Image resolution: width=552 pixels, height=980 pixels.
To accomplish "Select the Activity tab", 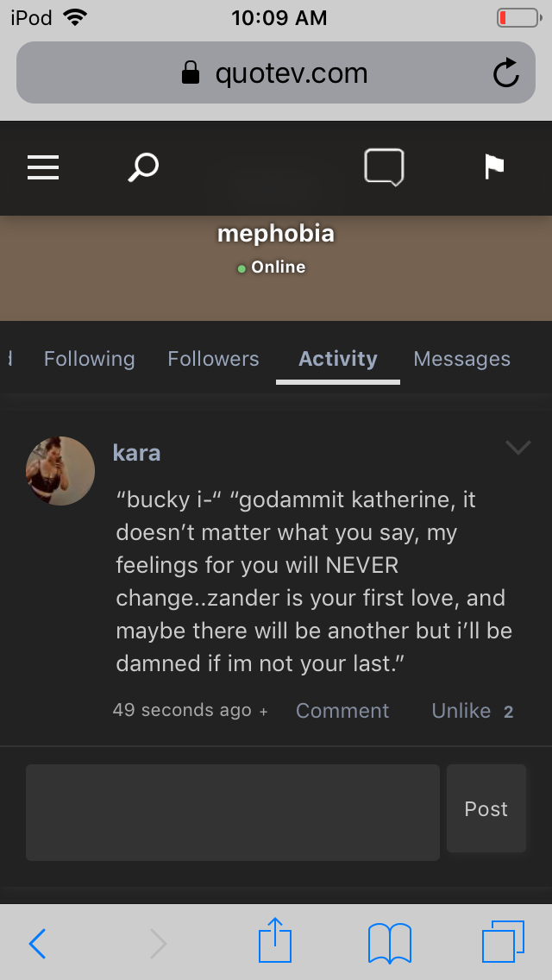I will [338, 359].
